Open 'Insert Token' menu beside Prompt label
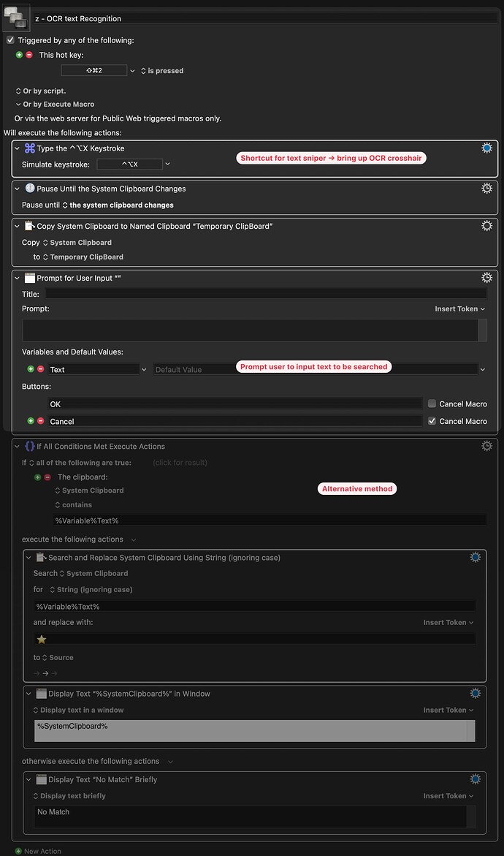504x856 pixels. 460,309
